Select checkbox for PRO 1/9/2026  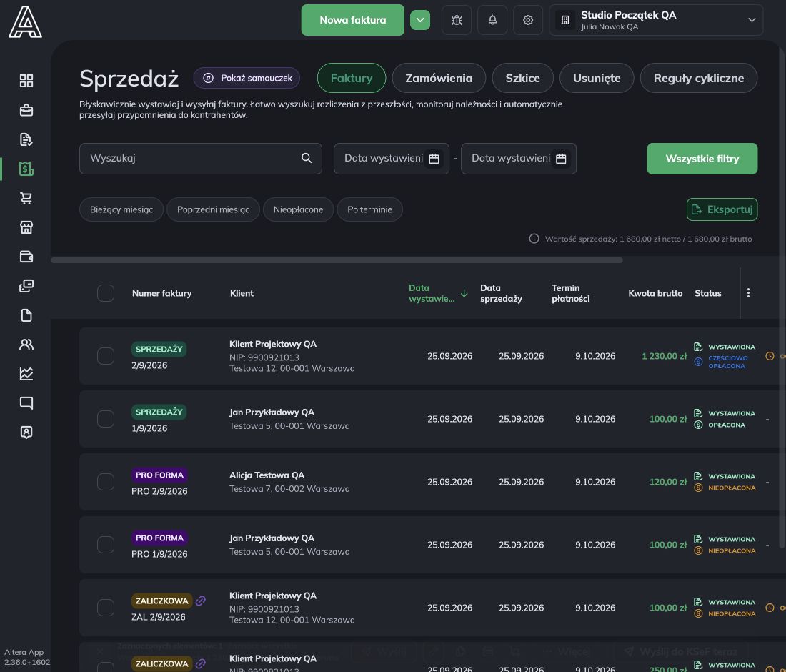pyautogui.click(x=106, y=545)
